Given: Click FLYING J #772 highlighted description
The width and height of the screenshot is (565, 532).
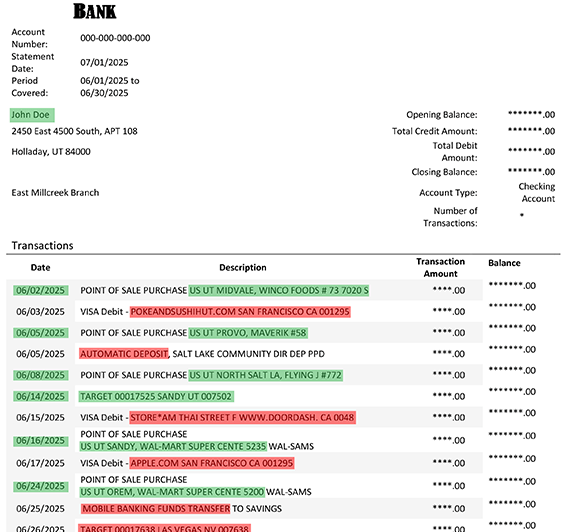Looking at the screenshot, I should pos(266,375).
